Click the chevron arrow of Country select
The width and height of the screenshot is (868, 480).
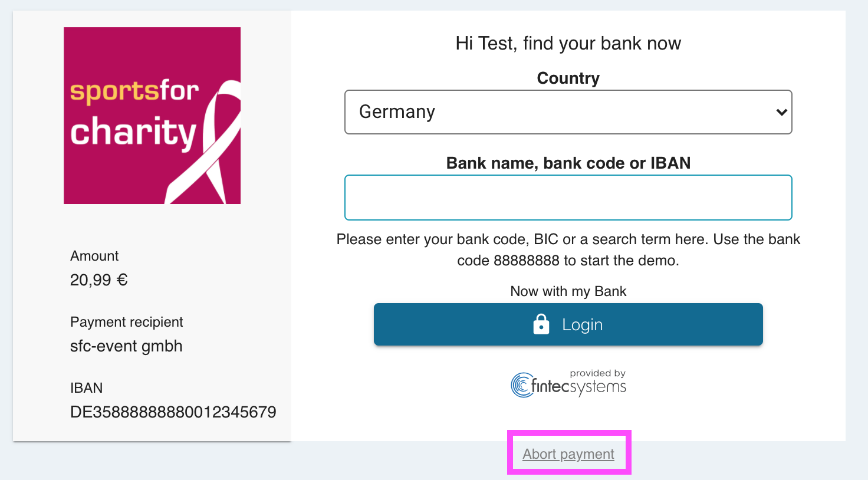pos(781,112)
